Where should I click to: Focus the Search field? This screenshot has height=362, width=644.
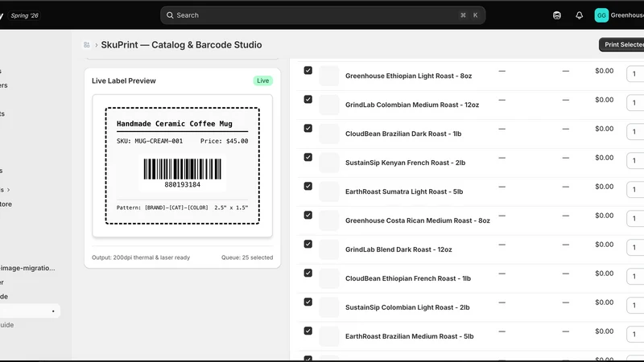coord(323,15)
